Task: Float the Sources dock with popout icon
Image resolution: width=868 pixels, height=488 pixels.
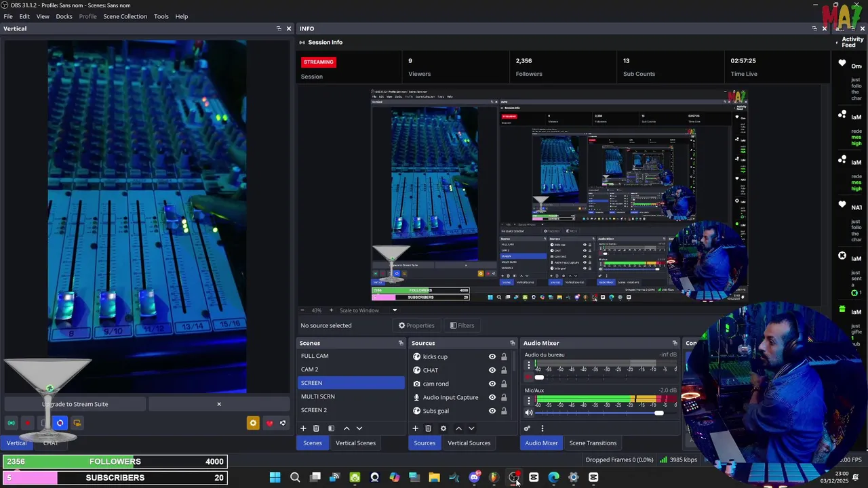Action: tap(512, 343)
